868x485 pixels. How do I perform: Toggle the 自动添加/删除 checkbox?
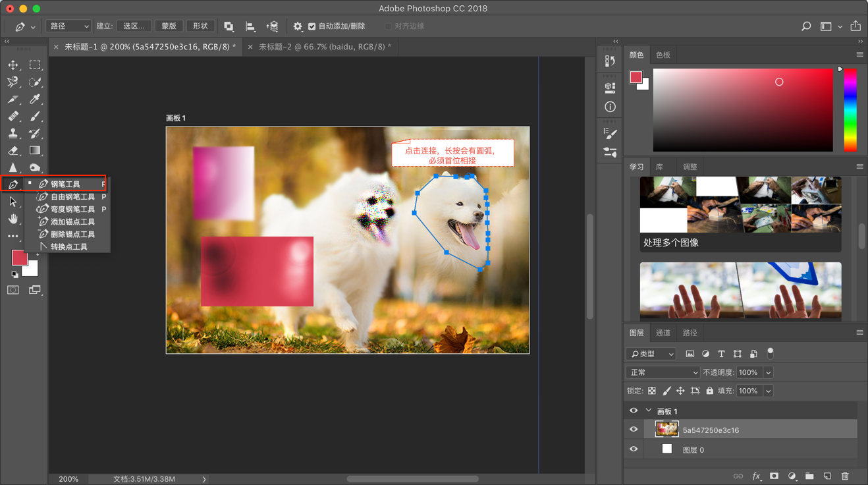(312, 26)
